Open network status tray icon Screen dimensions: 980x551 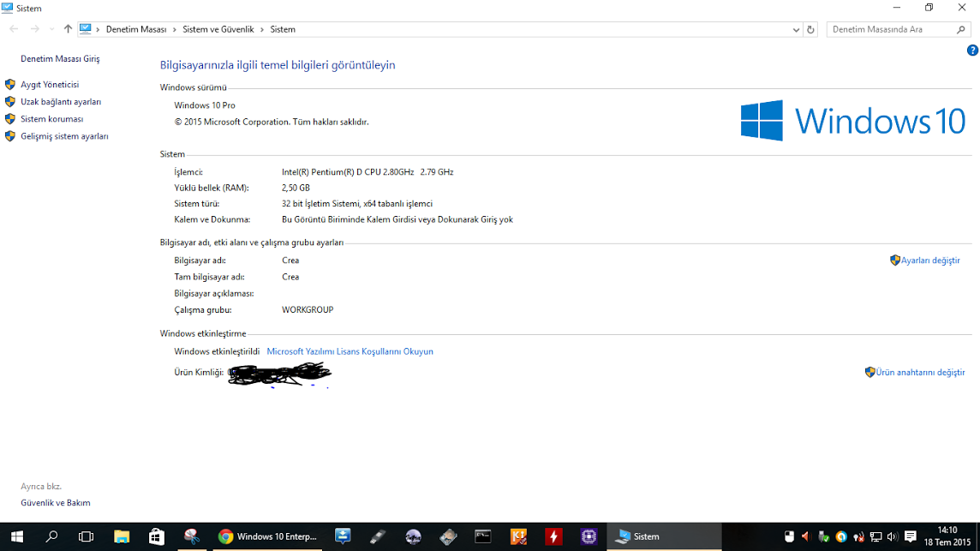click(875, 536)
